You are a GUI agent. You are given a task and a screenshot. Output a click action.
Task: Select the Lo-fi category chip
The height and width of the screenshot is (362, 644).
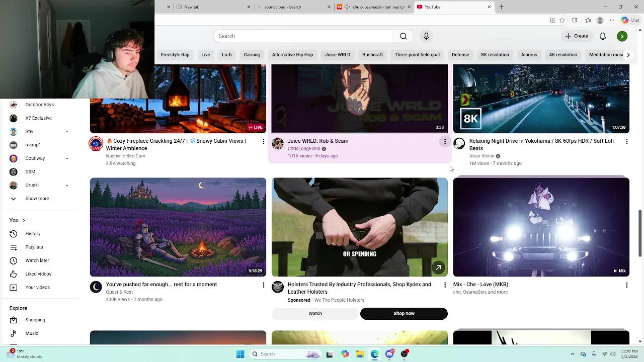[227, 55]
